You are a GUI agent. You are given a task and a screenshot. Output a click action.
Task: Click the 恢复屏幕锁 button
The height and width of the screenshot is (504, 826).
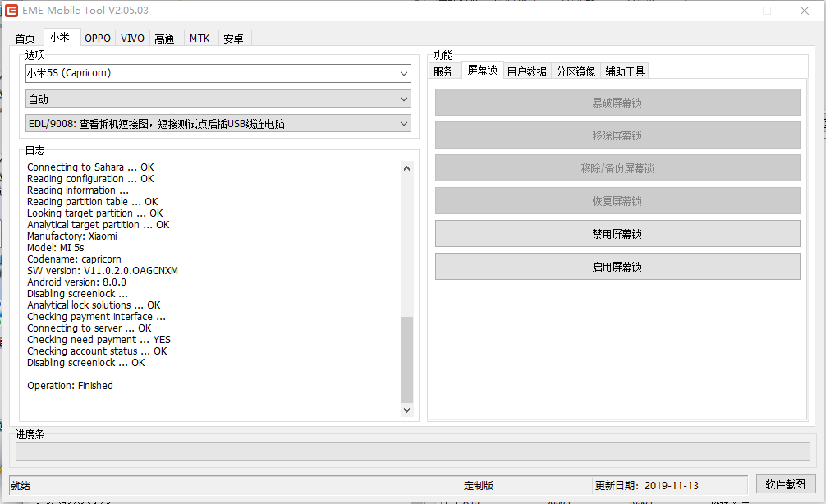tap(617, 201)
